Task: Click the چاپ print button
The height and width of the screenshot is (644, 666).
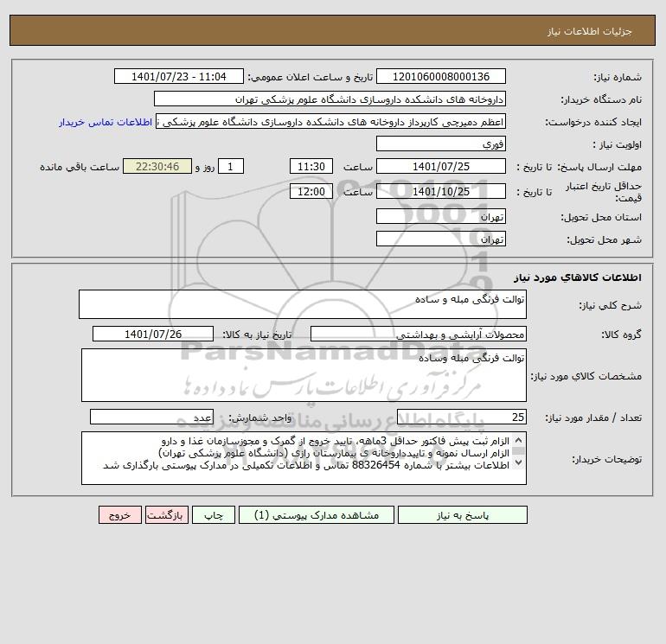Action: [x=214, y=515]
